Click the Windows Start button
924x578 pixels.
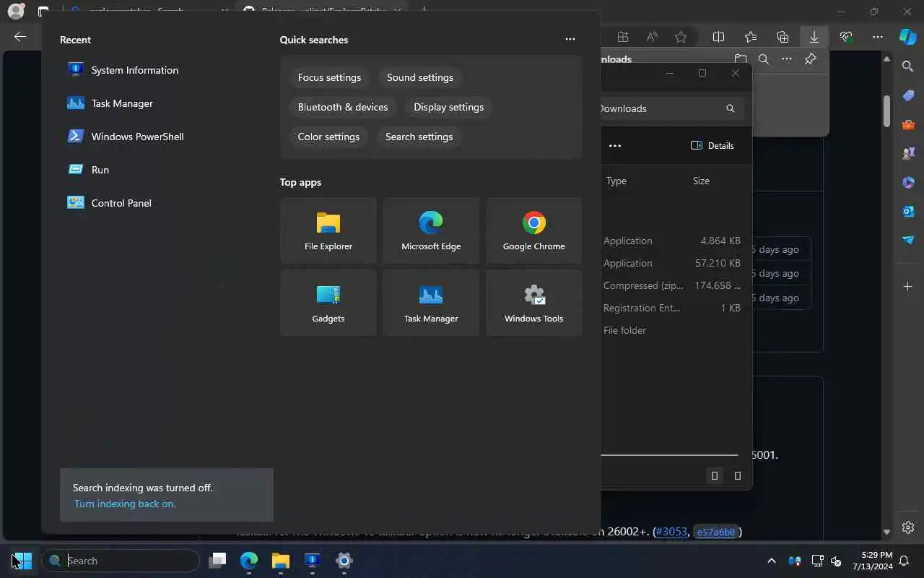[22, 561]
